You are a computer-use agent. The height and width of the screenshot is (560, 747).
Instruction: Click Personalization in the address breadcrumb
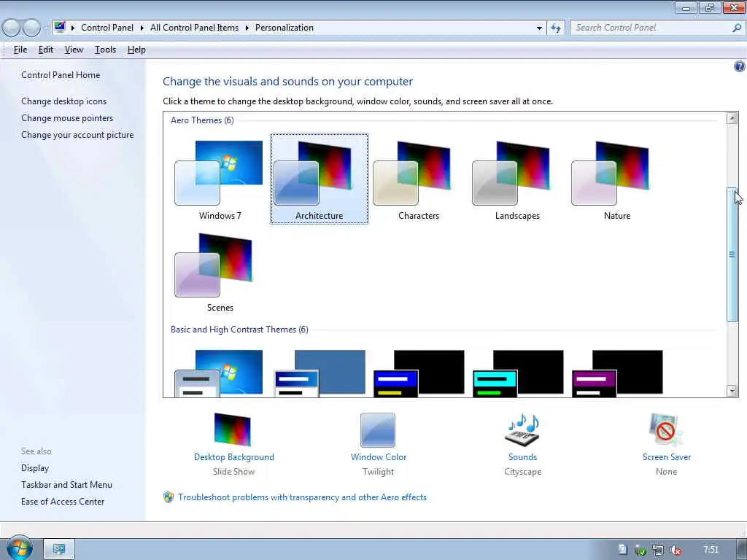tap(285, 28)
